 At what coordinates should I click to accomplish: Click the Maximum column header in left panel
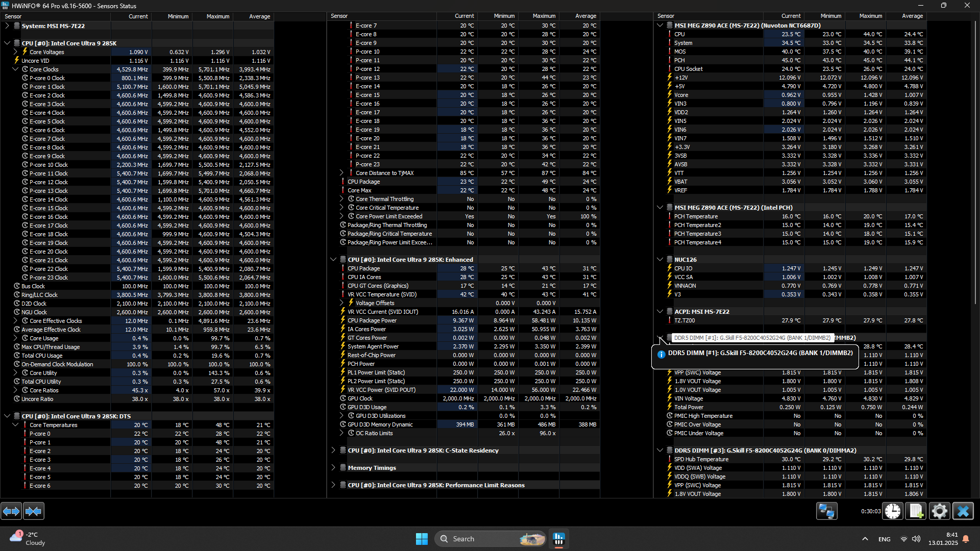218,16
